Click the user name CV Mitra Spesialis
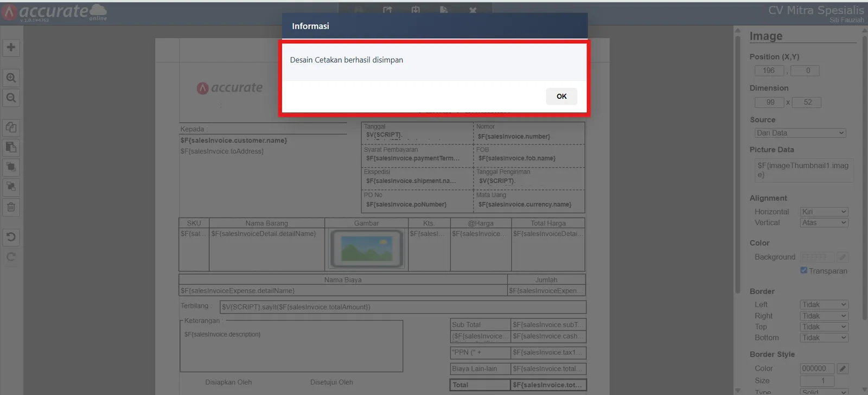Viewport: 868px width, 395px height. point(816,10)
